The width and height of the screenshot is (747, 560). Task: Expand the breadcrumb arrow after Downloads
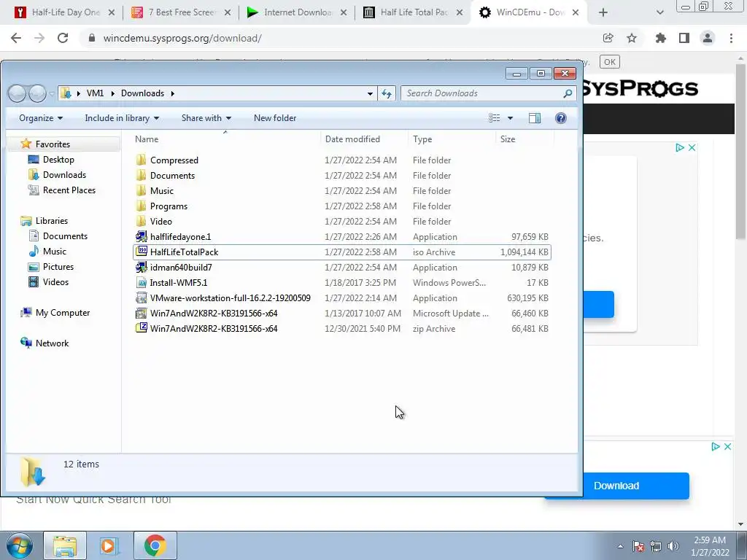172,93
